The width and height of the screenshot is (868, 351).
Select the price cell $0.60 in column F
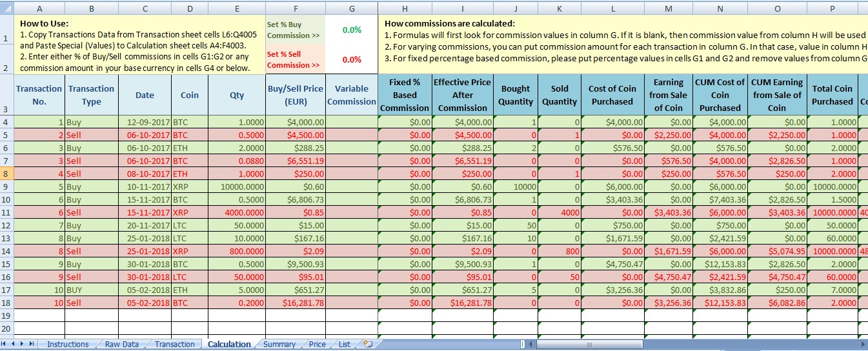(296, 186)
